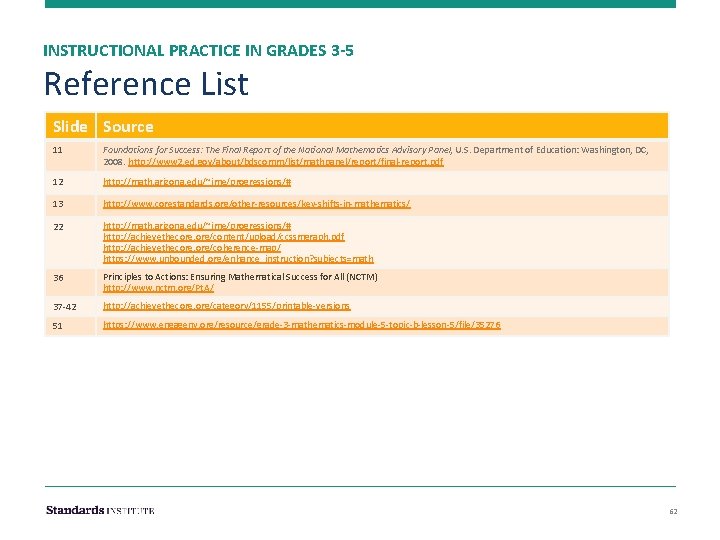Click the Standards Institute logo

pyautogui.click(x=100, y=510)
